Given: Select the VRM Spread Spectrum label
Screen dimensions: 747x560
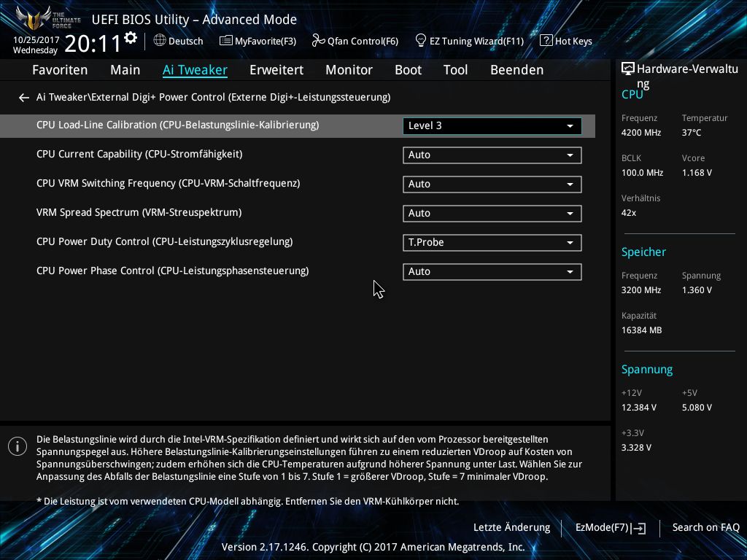Looking at the screenshot, I should (139, 212).
